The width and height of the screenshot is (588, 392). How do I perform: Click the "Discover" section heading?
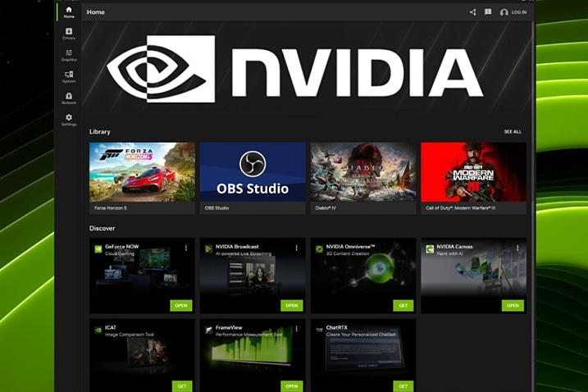point(102,228)
